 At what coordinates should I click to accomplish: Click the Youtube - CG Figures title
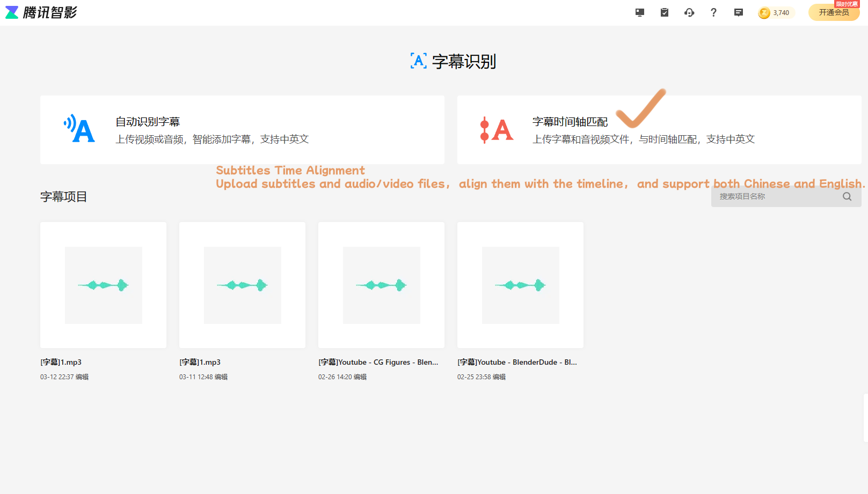tap(378, 362)
